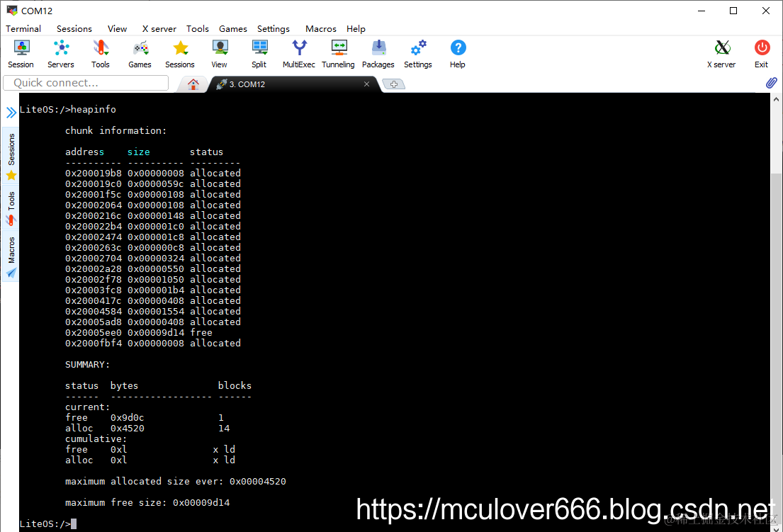Open the Help question-mark icon

click(x=458, y=54)
